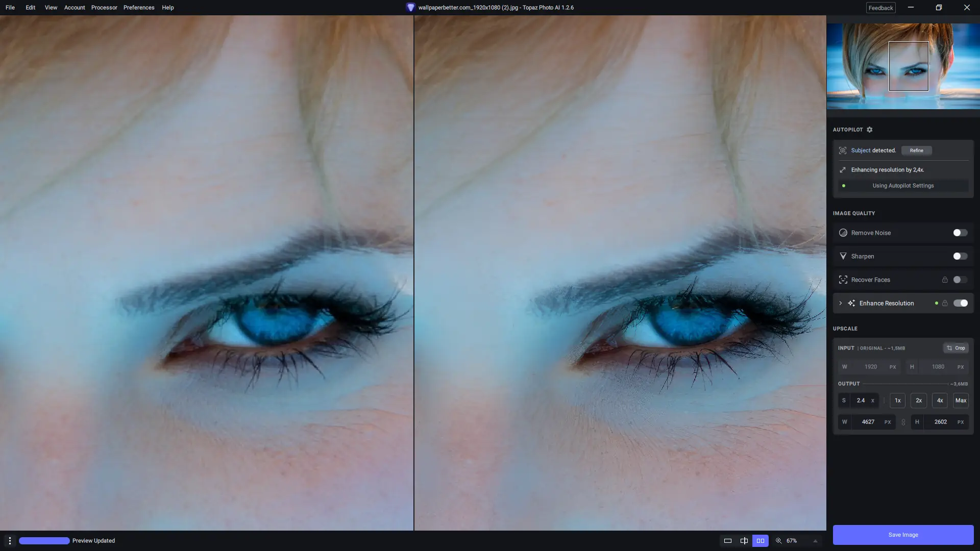
Task: Click aspect ratio link between dimensions
Action: (x=903, y=422)
